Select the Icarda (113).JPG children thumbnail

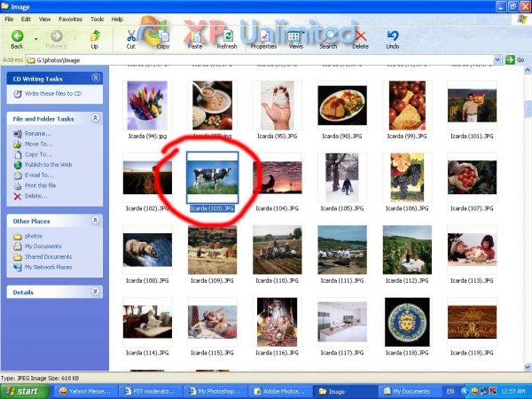(472, 250)
